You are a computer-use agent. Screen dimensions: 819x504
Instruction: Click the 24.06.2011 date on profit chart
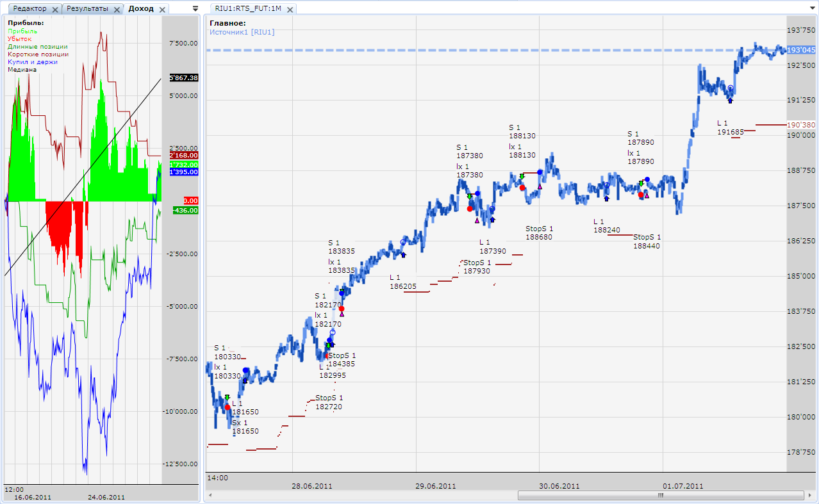pyautogui.click(x=106, y=497)
